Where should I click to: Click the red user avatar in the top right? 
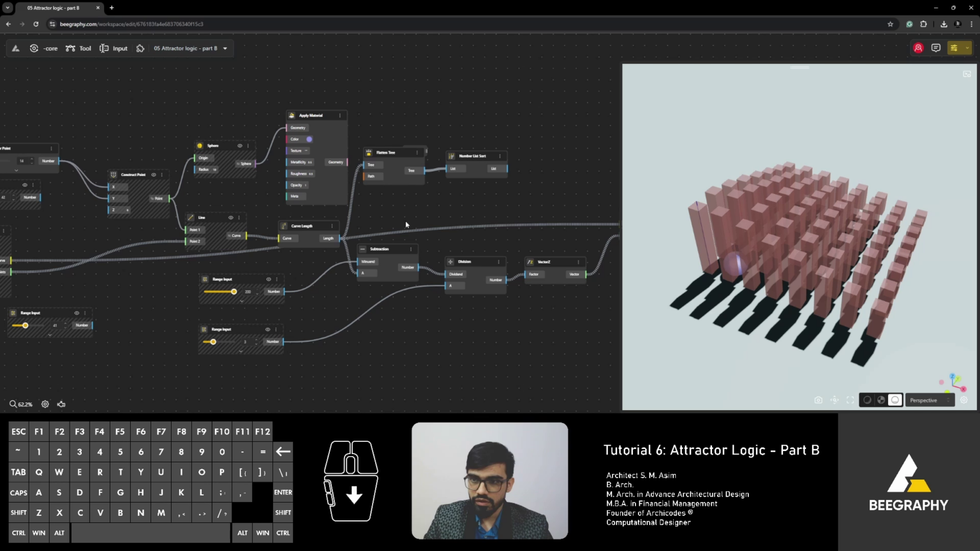[918, 48]
